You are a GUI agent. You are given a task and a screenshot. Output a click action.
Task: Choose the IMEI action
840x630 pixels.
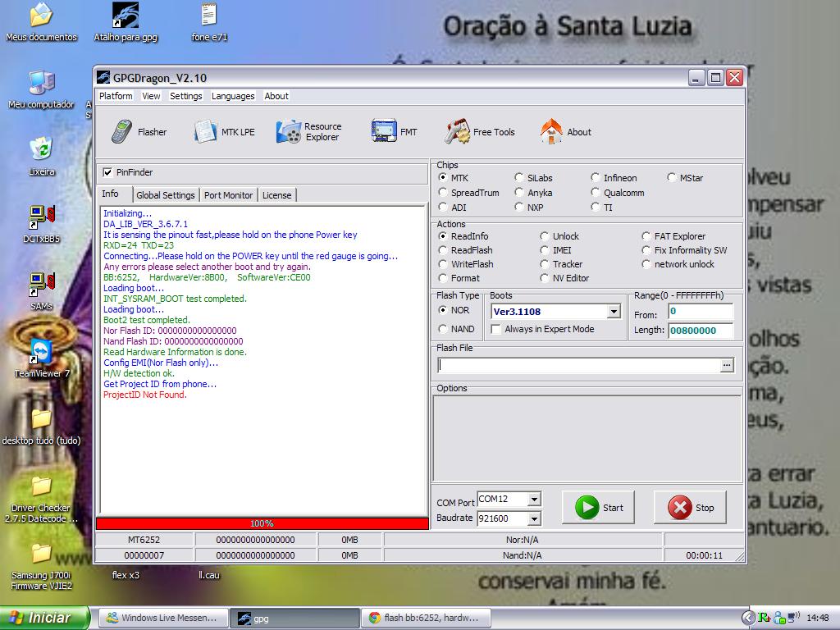(545, 249)
